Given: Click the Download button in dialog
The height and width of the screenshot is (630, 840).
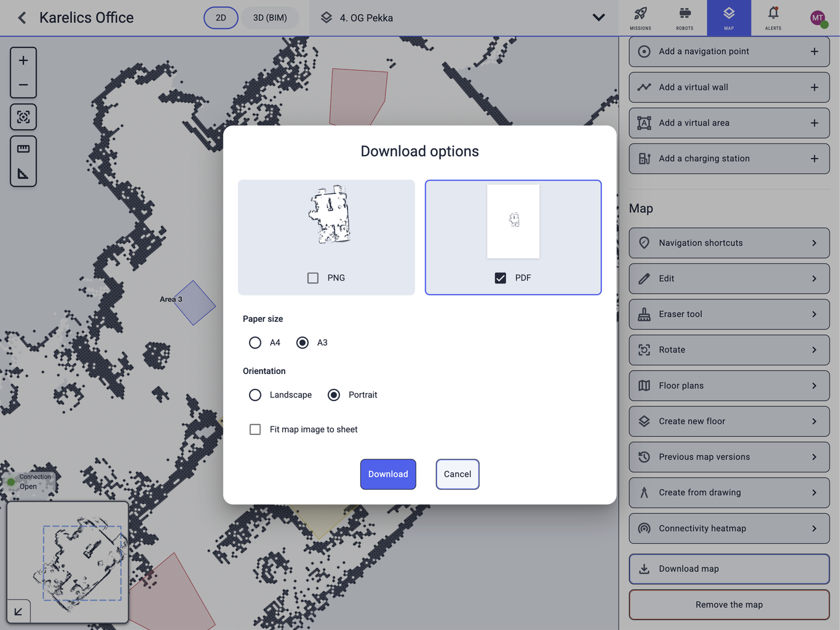Looking at the screenshot, I should coord(388,474).
